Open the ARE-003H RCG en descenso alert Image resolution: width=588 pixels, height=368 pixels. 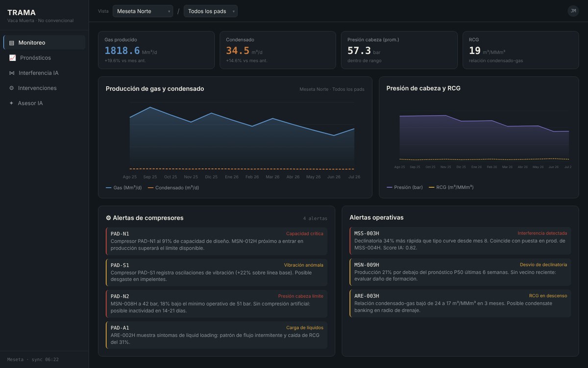[x=460, y=303]
